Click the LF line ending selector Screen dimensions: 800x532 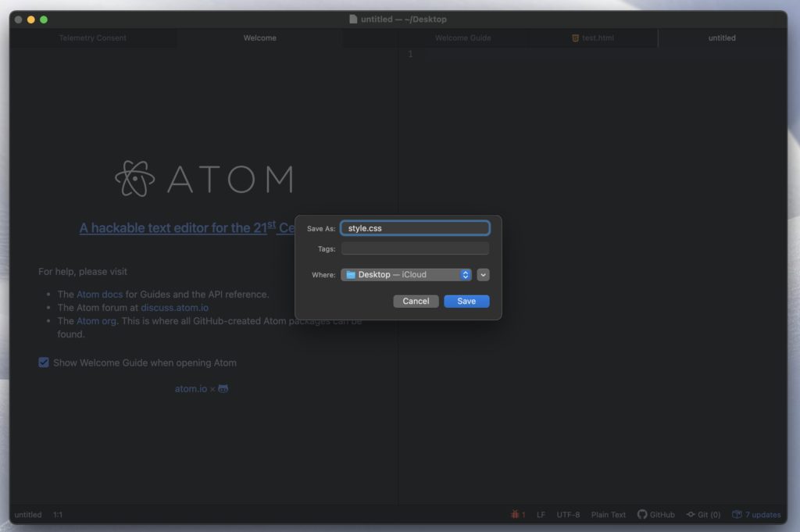(x=541, y=515)
